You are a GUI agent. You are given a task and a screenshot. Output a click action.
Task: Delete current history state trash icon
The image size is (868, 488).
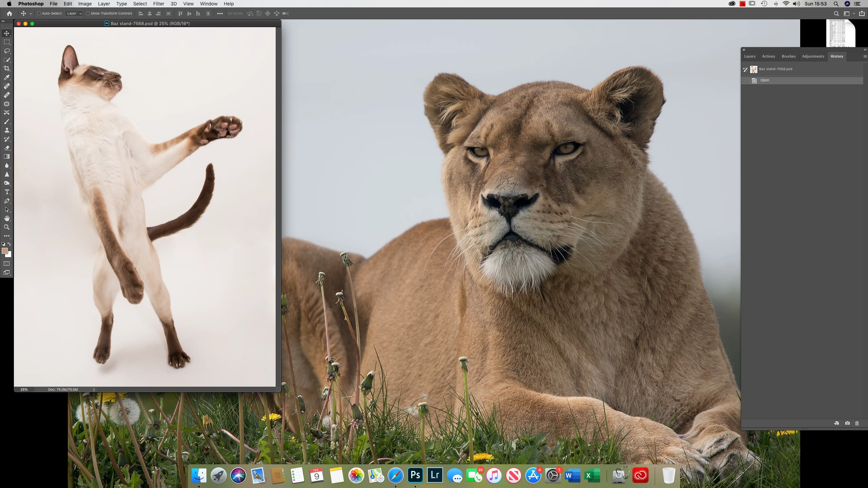pyautogui.click(x=857, y=423)
